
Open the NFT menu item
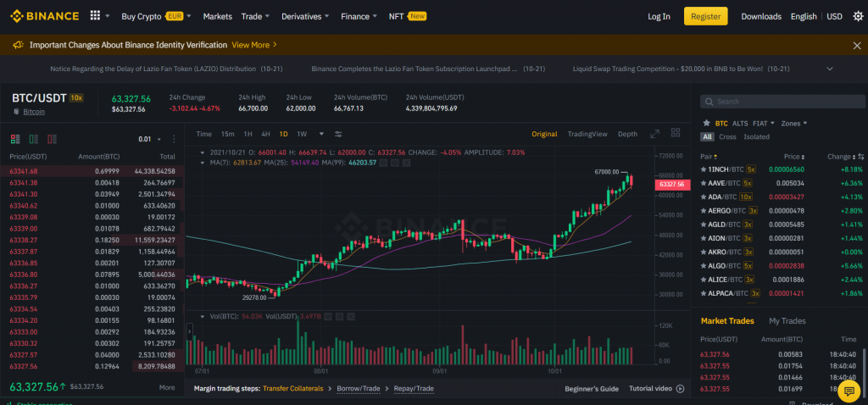pyautogui.click(x=408, y=16)
